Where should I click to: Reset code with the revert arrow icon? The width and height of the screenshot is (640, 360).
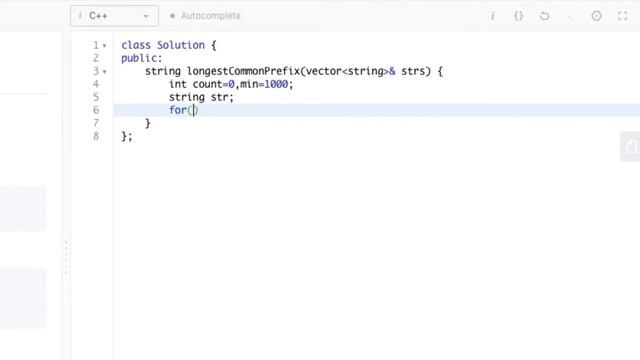[544, 16]
